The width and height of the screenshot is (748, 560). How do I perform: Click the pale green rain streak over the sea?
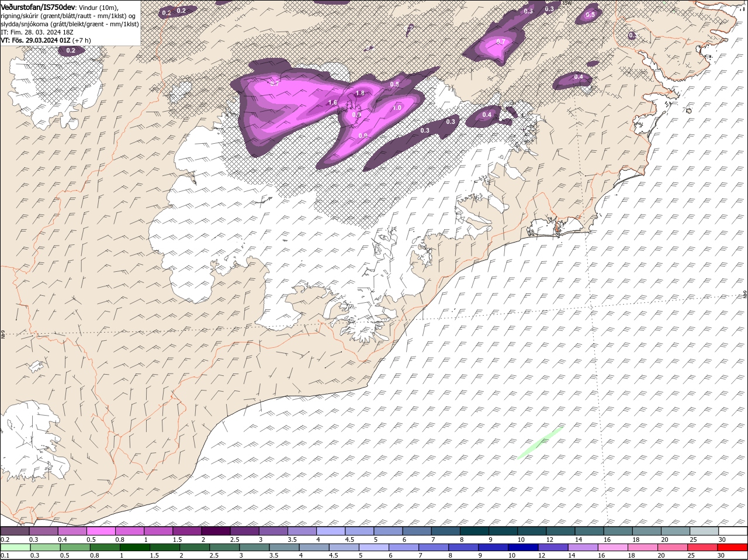click(x=540, y=443)
